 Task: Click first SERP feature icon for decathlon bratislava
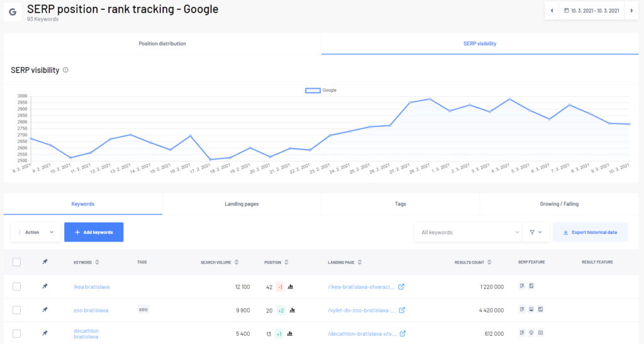pyautogui.click(x=522, y=333)
